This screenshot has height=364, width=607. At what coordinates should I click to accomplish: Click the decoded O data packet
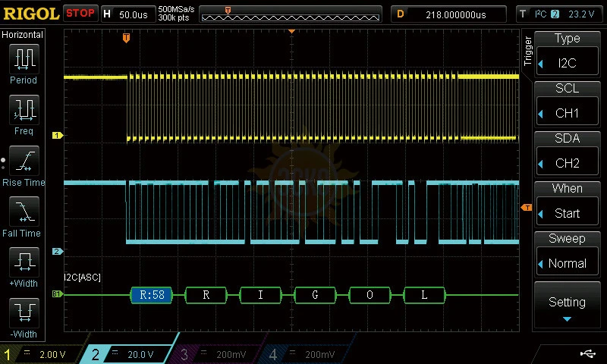370,295
